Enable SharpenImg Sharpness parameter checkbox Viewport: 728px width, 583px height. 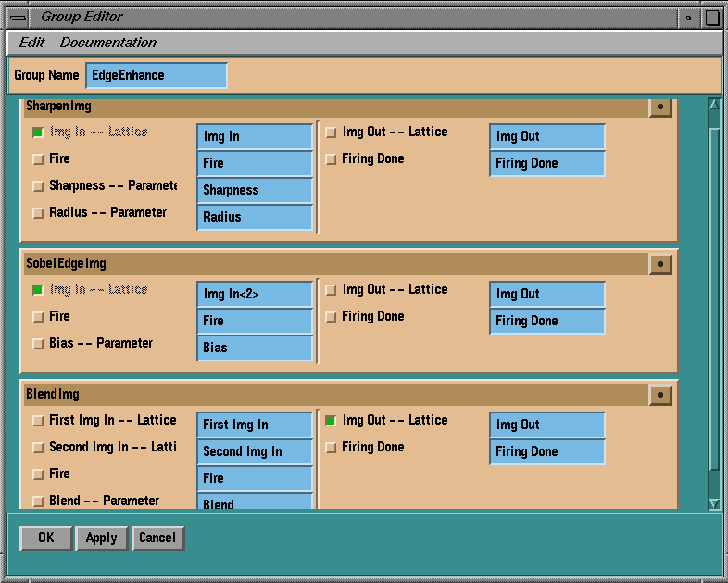pyautogui.click(x=38, y=186)
